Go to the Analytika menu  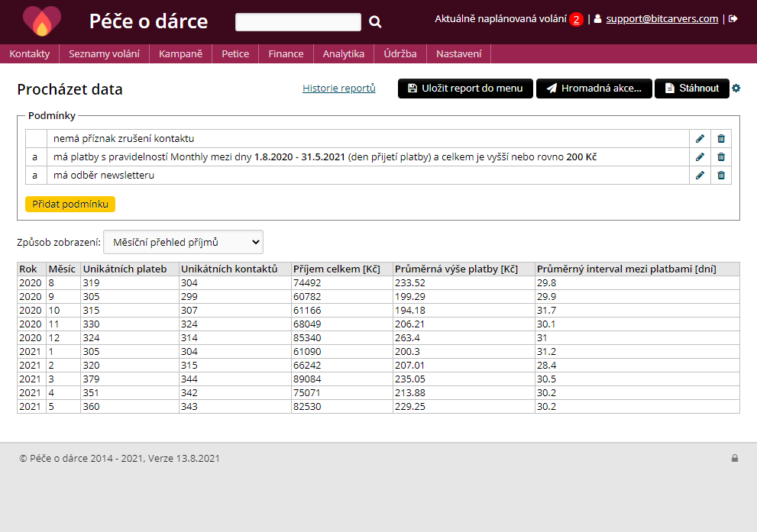[343, 53]
